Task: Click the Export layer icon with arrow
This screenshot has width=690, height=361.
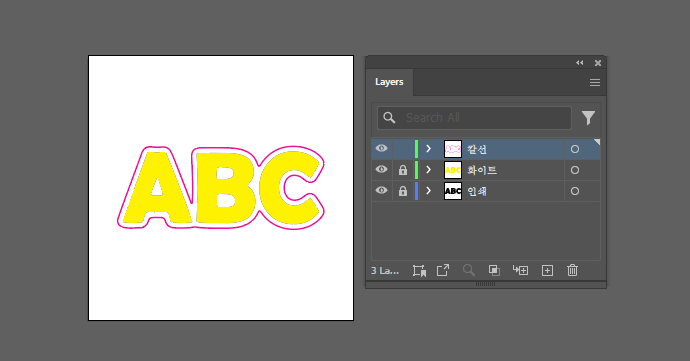Action: click(443, 270)
